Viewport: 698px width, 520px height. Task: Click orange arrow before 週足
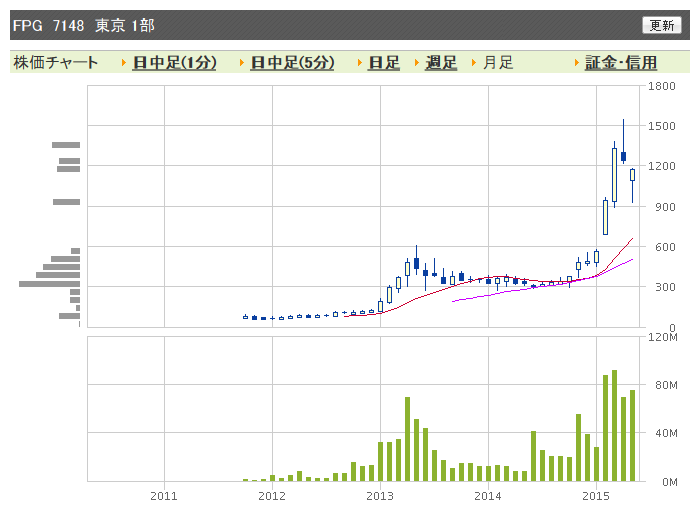tap(417, 63)
